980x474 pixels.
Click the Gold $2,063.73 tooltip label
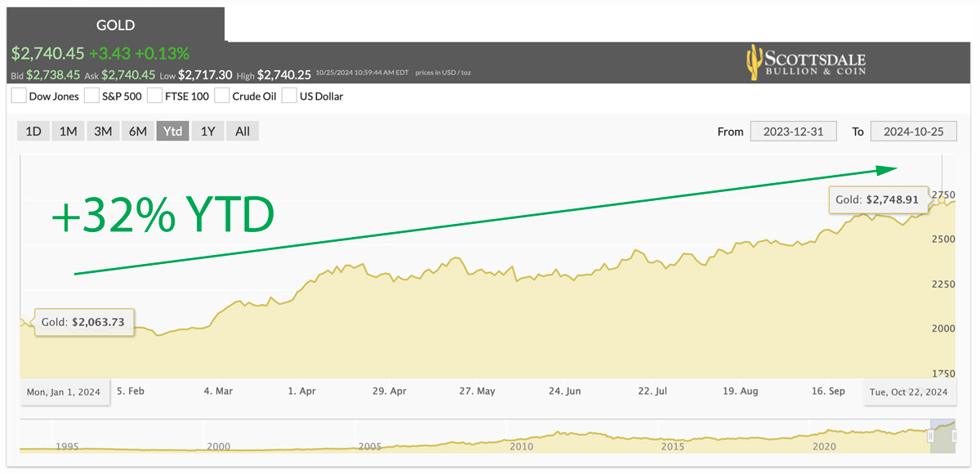click(x=84, y=322)
